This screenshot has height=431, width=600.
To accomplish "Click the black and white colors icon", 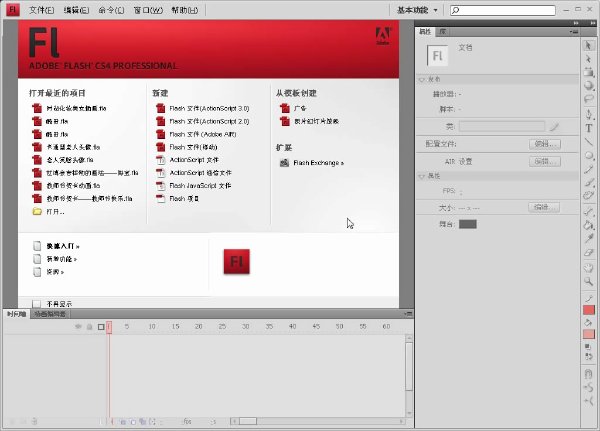I will (x=589, y=347).
